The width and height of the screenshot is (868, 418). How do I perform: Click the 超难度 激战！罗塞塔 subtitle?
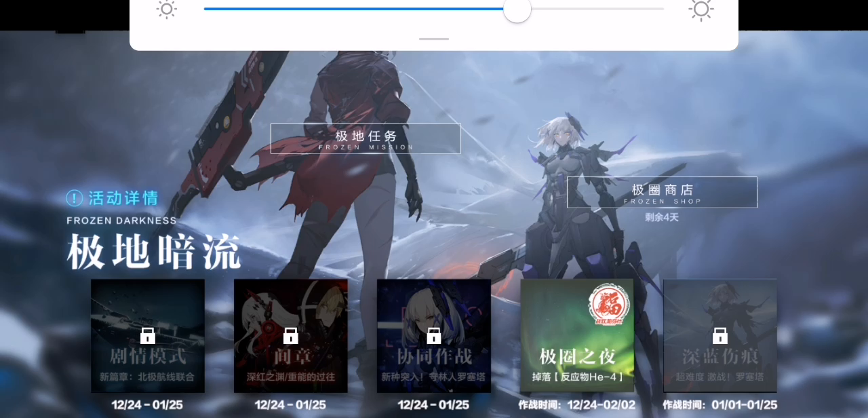tap(720, 377)
